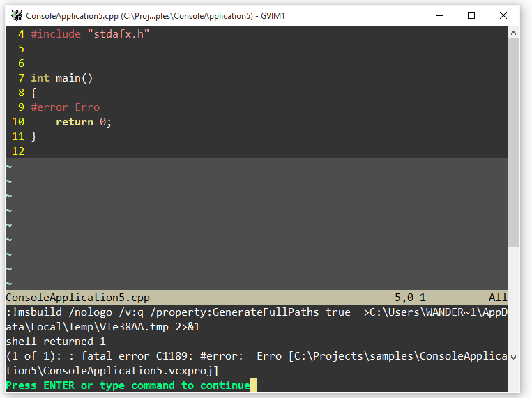
Task: Click the Vim icon in the title bar
Action: (x=17, y=15)
